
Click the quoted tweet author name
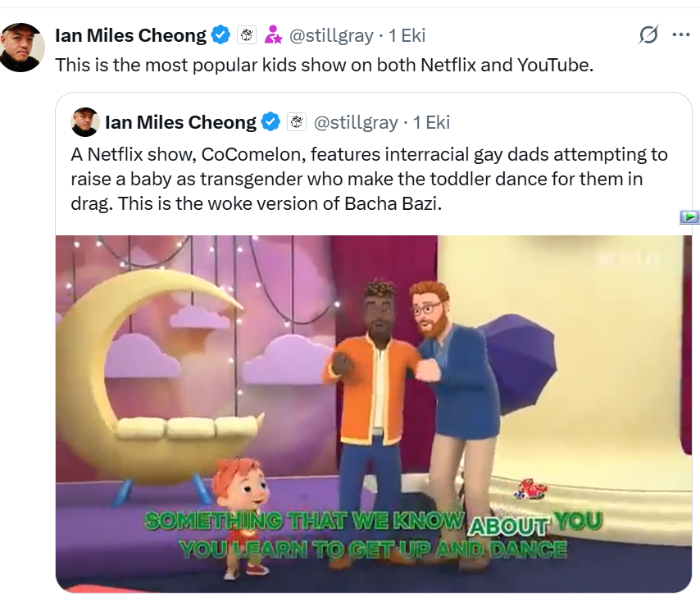[x=180, y=122]
